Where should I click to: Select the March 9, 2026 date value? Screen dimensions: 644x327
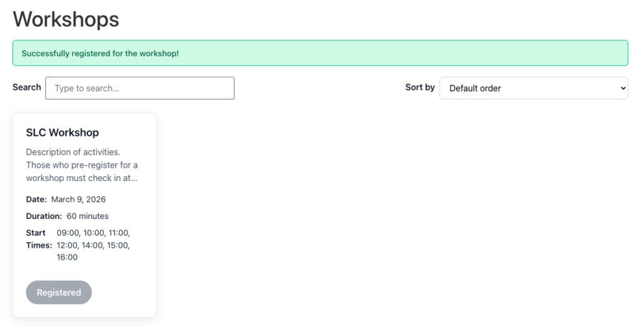click(x=79, y=199)
